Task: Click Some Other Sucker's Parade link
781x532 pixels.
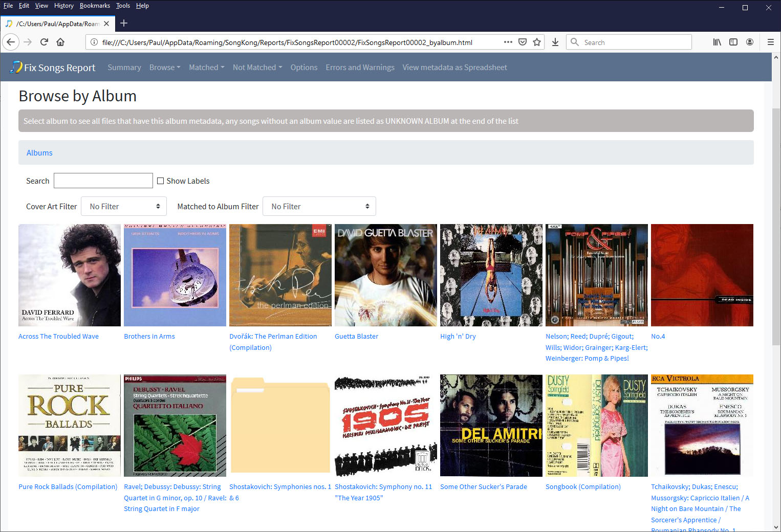Action: 484,486
